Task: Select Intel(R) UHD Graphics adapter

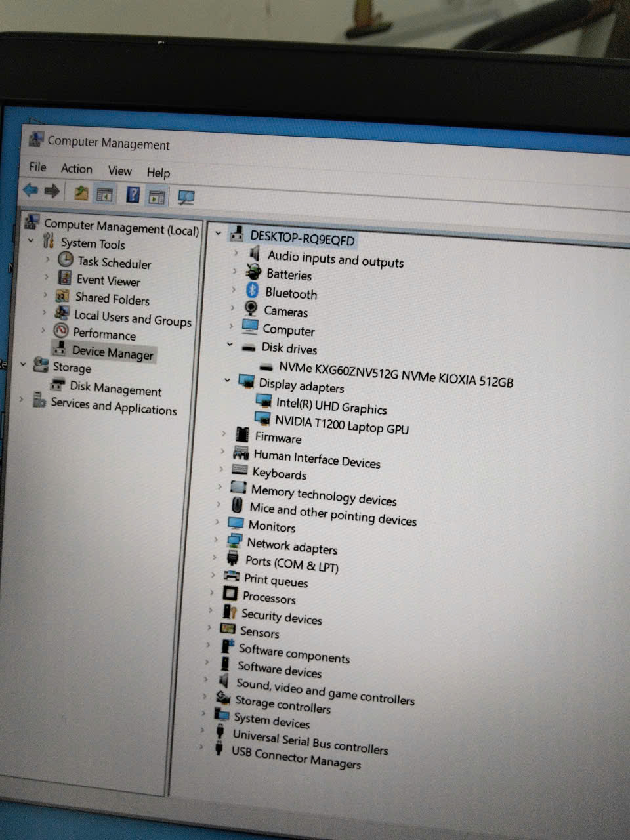Action: click(x=331, y=406)
